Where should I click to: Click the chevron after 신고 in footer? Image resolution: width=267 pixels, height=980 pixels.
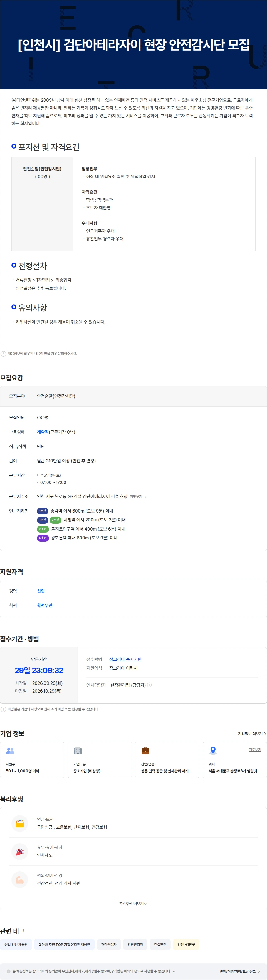click(259, 971)
